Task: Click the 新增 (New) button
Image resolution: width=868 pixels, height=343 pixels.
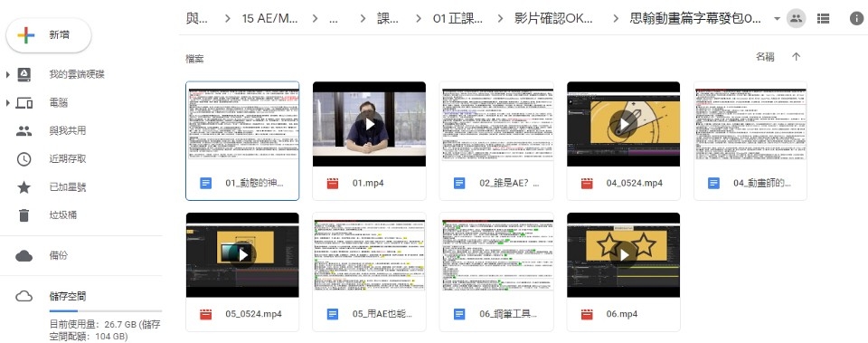Action: (x=49, y=35)
